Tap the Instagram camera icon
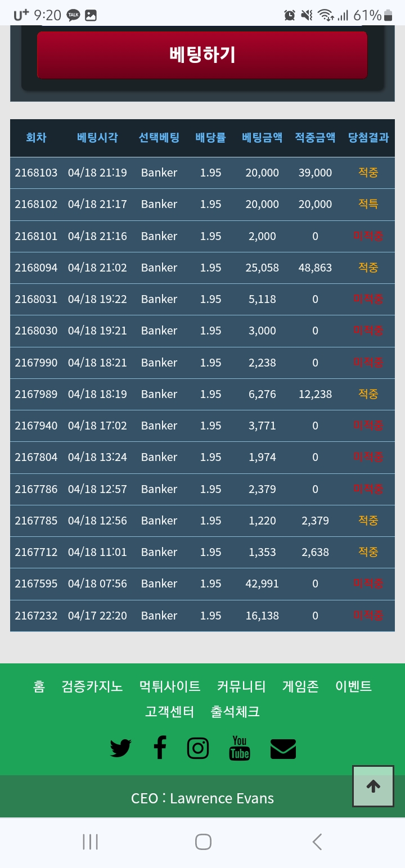Screen dimensions: 405x868 coord(197,748)
